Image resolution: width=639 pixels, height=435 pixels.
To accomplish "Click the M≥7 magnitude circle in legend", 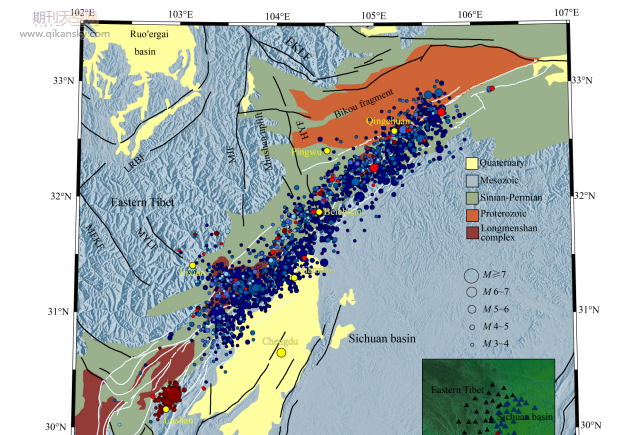I will pyautogui.click(x=471, y=273).
